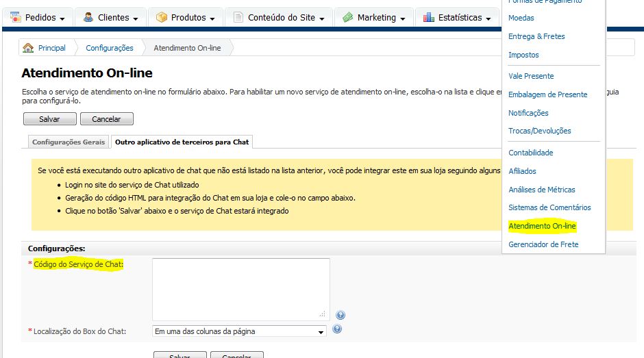Screen dimensions: 644x358
Task: Click help icon beside chat code textarea
Action: click(340, 315)
